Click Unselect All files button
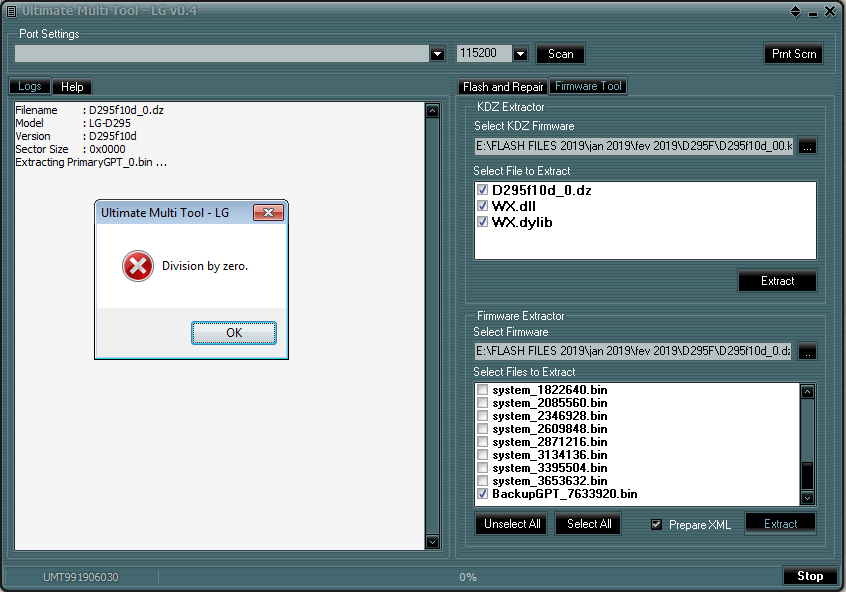This screenshot has width=846, height=592. (511, 524)
